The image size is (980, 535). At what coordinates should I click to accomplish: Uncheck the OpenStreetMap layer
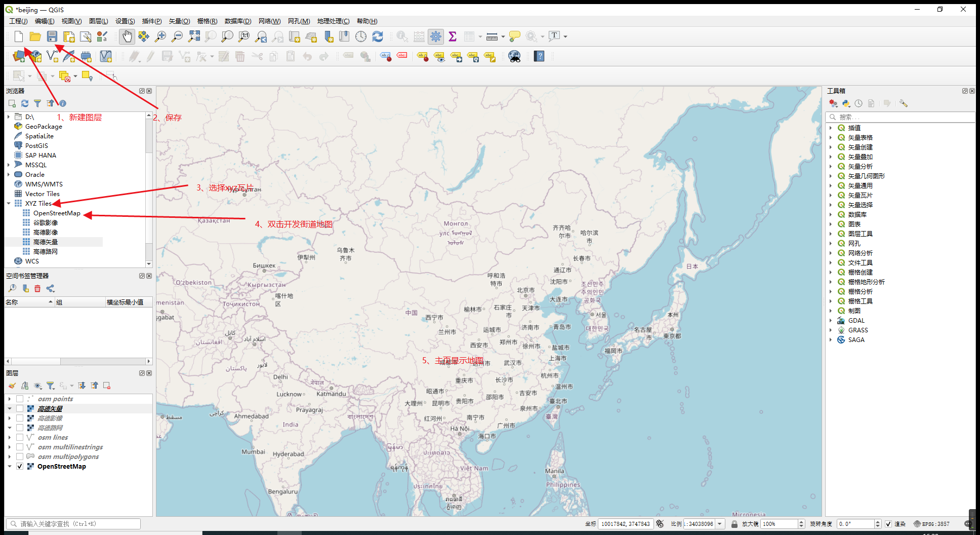(x=20, y=466)
